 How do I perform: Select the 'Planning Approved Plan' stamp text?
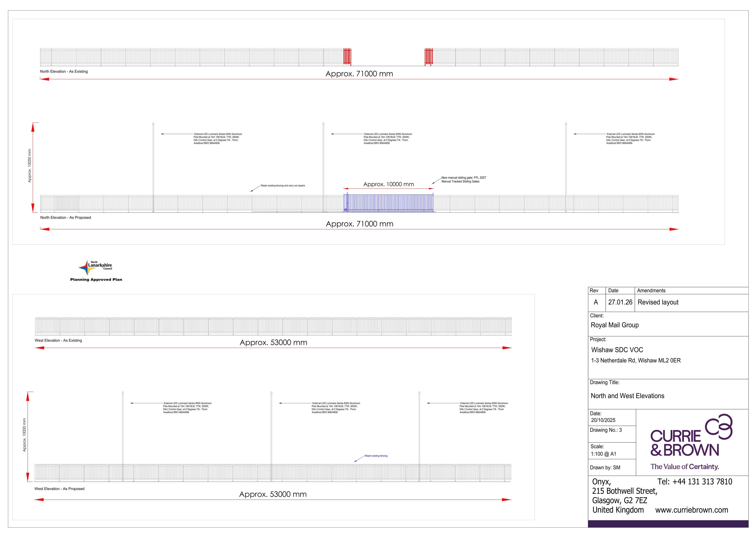coord(96,280)
